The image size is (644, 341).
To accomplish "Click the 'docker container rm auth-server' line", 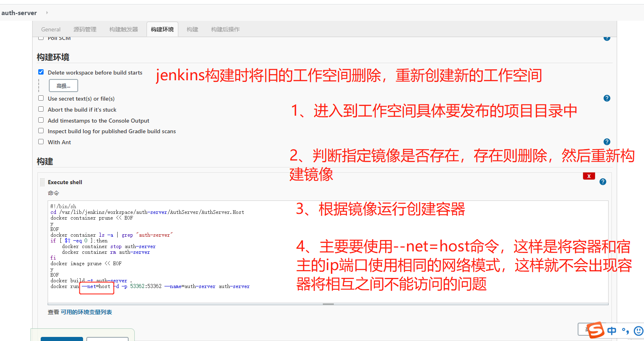I will click(106, 252).
